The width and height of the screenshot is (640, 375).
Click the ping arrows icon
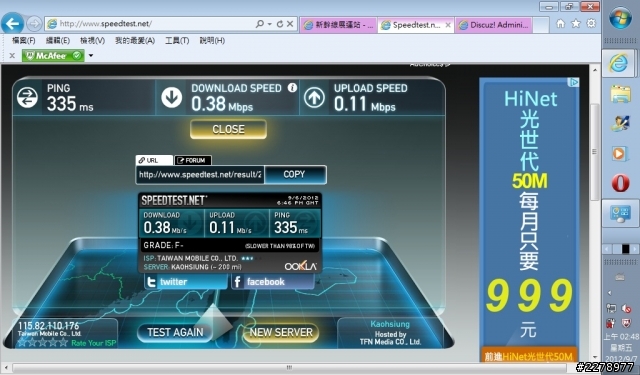[x=27, y=98]
